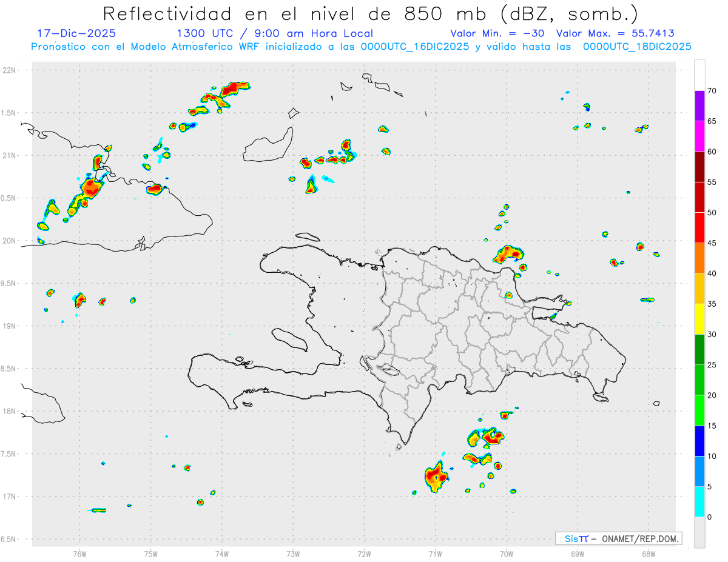The width and height of the screenshot is (728, 562).
Task: Click the '35' label on the color scale
Action: (x=712, y=304)
